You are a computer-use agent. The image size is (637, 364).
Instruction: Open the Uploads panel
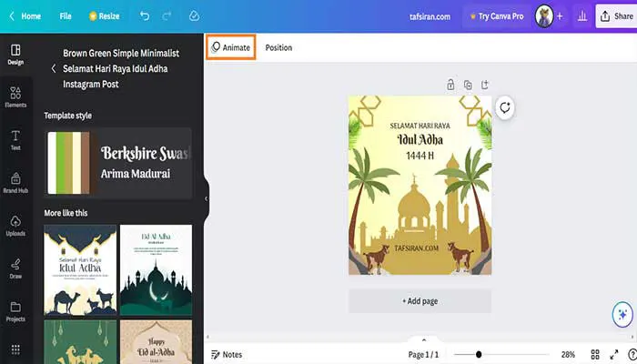(x=15, y=226)
